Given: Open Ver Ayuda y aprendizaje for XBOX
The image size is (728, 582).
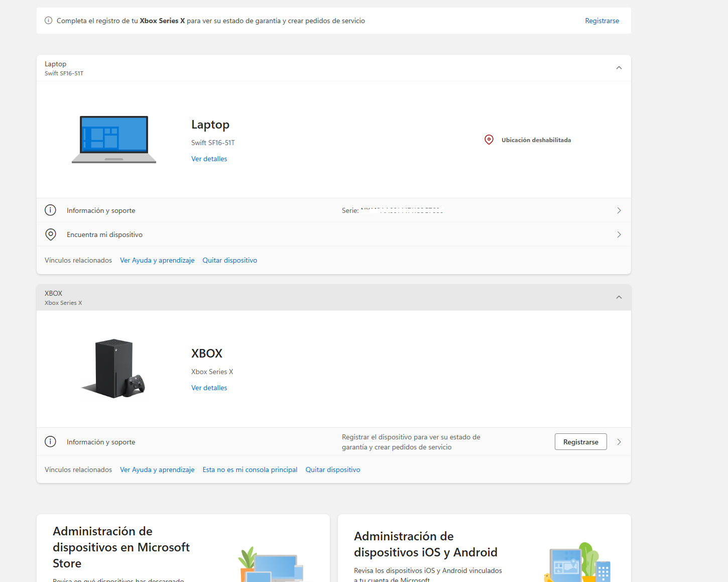Looking at the screenshot, I should point(157,470).
